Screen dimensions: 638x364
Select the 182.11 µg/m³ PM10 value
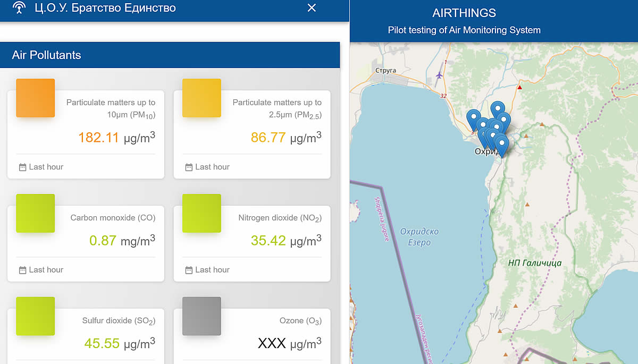click(x=116, y=138)
